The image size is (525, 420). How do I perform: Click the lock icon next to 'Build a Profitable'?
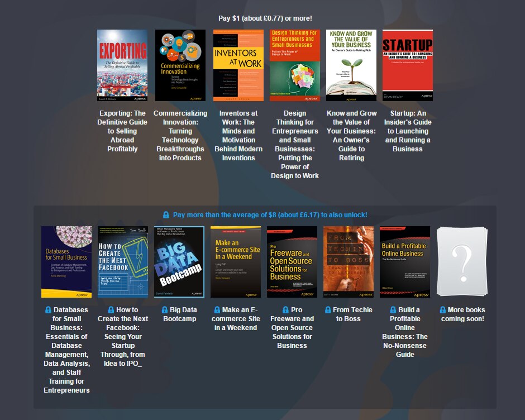[x=393, y=310]
